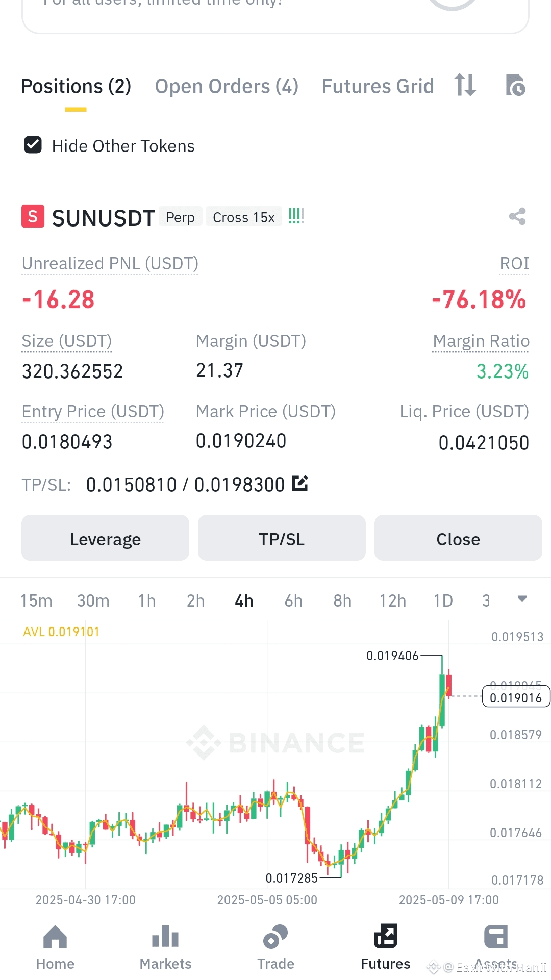Select the 1h chart interval
This screenshot has width=551, height=980.
(147, 600)
